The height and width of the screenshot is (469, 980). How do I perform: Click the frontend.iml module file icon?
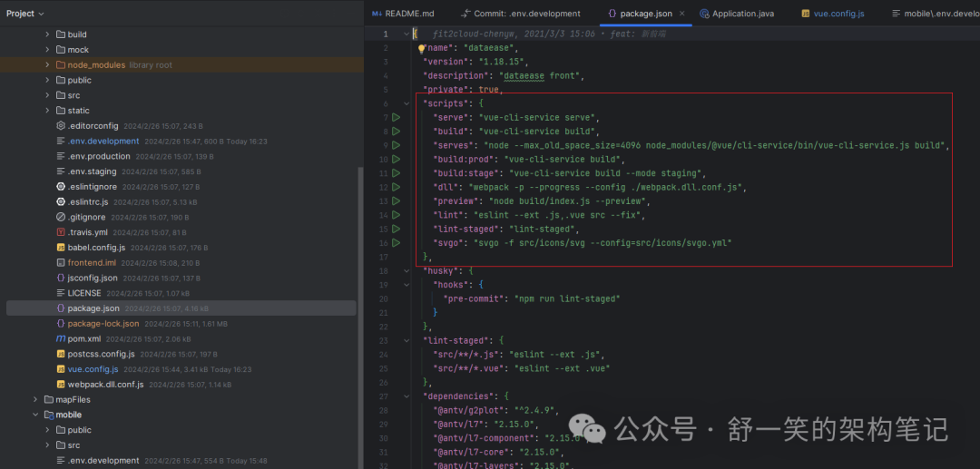click(61, 262)
